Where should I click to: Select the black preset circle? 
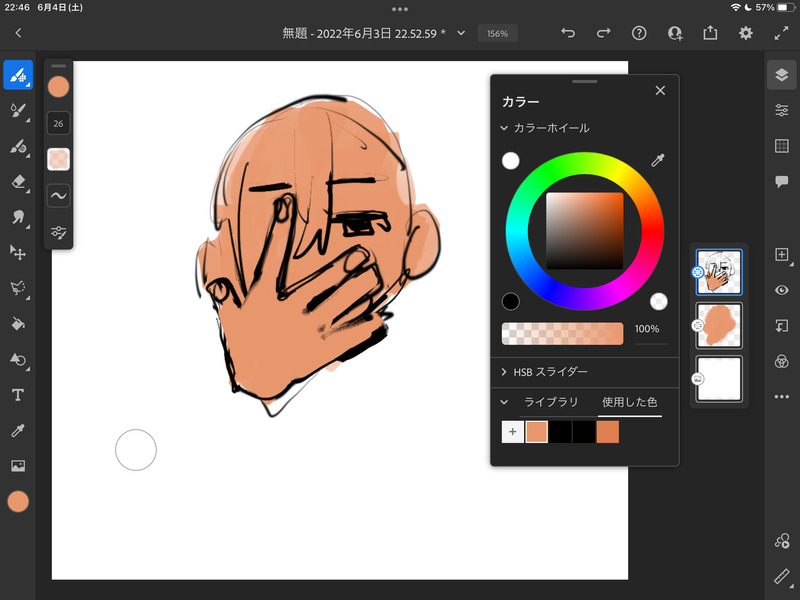pyautogui.click(x=511, y=302)
